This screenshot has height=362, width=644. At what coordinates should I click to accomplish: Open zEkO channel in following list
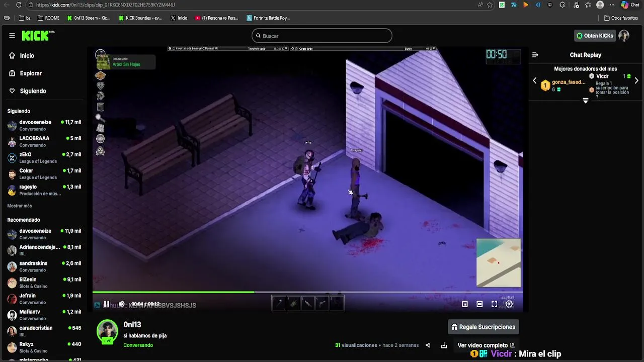click(44, 158)
